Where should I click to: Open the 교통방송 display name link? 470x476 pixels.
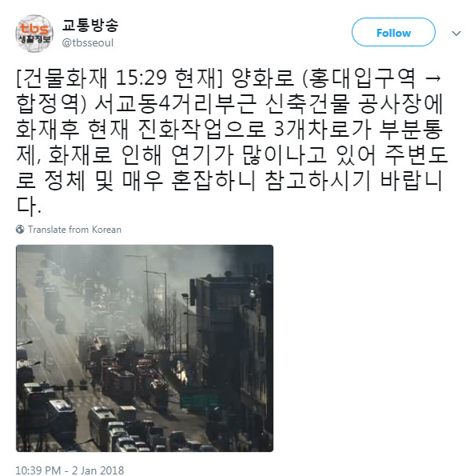90,25
